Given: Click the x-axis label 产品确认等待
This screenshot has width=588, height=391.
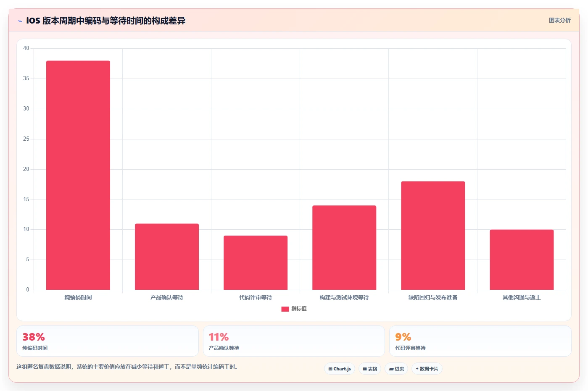Looking at the screenshot, I should (x=167, y=297).
